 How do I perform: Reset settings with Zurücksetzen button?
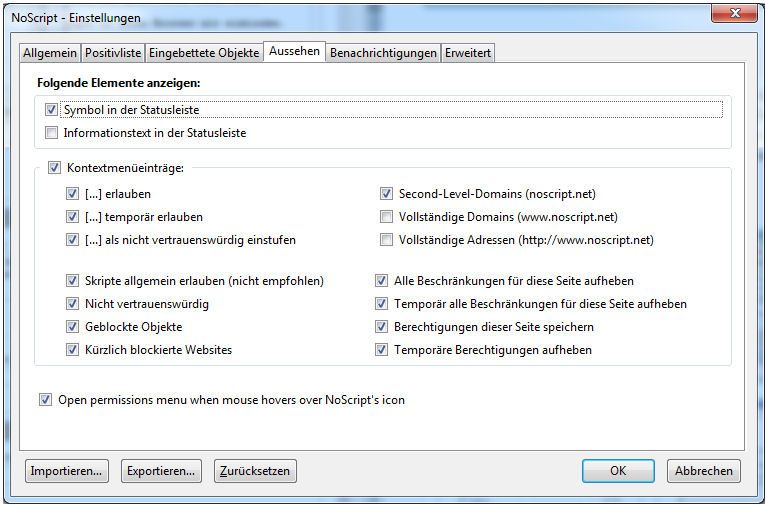(x=255, y=471)
